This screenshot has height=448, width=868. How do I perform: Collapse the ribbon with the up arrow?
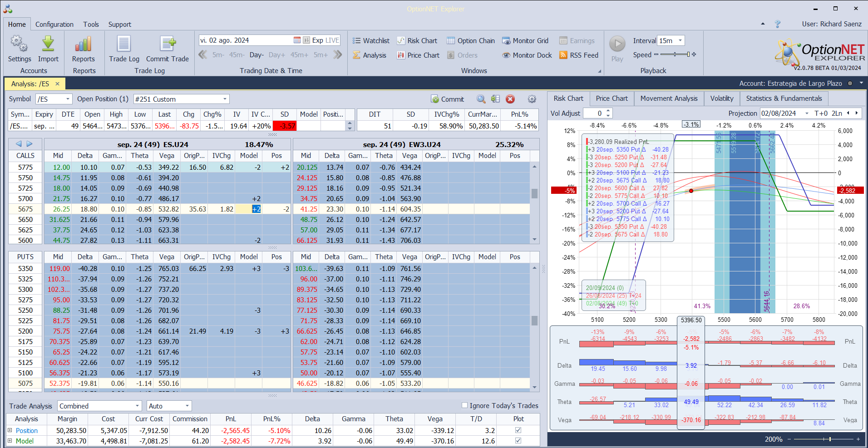pos(763,24)
